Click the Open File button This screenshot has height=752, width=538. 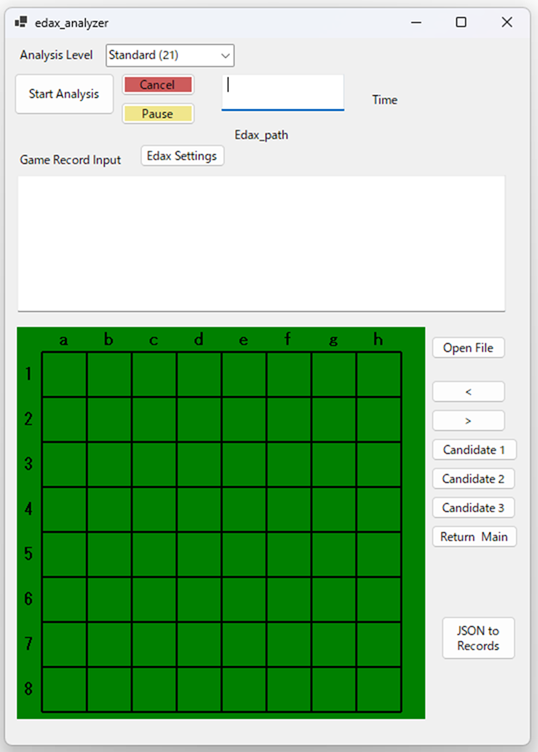[468, 348]
